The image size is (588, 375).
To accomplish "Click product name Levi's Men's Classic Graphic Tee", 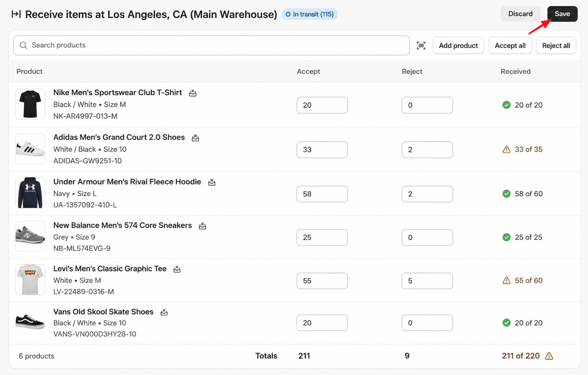I will coord(110,269).
